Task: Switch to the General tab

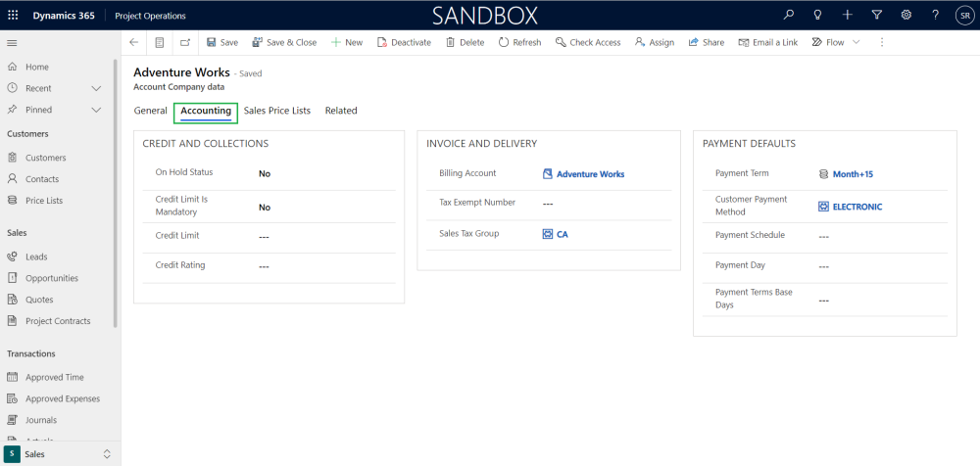Action: click(x=151, y=111)
